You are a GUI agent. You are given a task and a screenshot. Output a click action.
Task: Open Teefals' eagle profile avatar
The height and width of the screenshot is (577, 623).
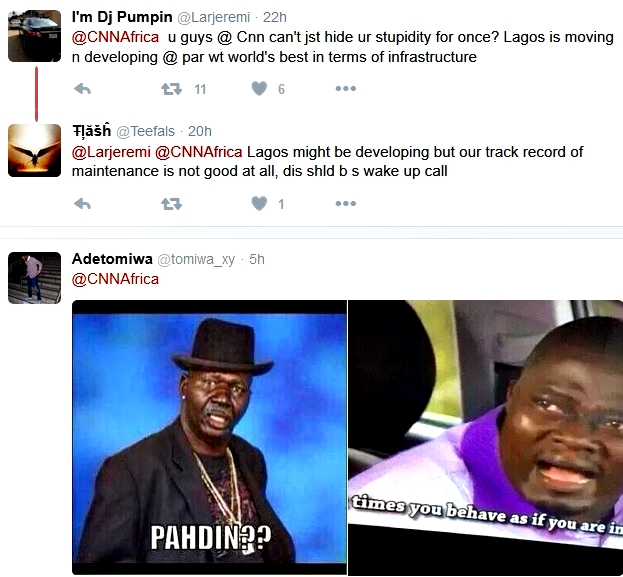coord(35,151)
